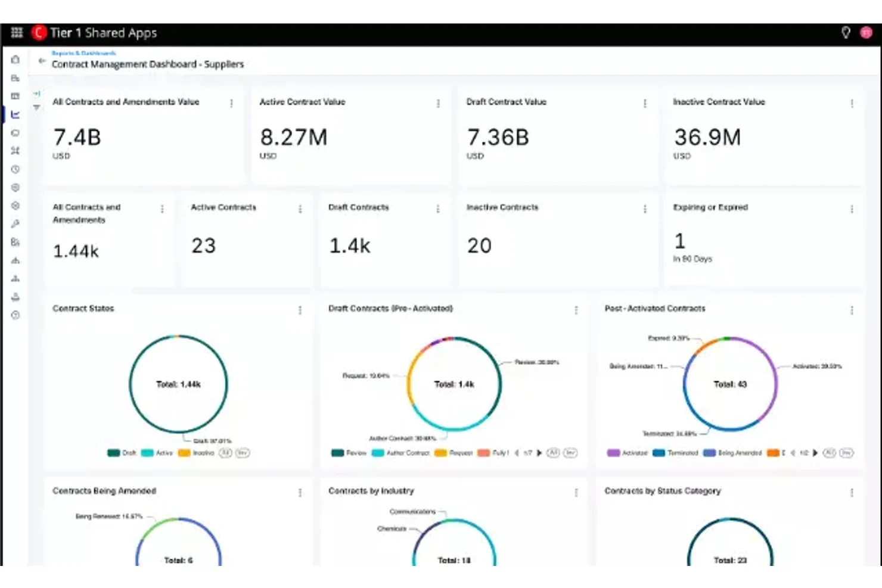
Task: Click the red Coupa logo
Action: [x=39, y=33]
